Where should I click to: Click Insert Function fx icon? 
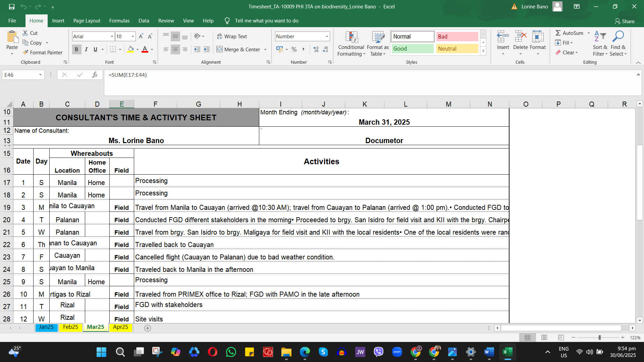coord(95,75)
